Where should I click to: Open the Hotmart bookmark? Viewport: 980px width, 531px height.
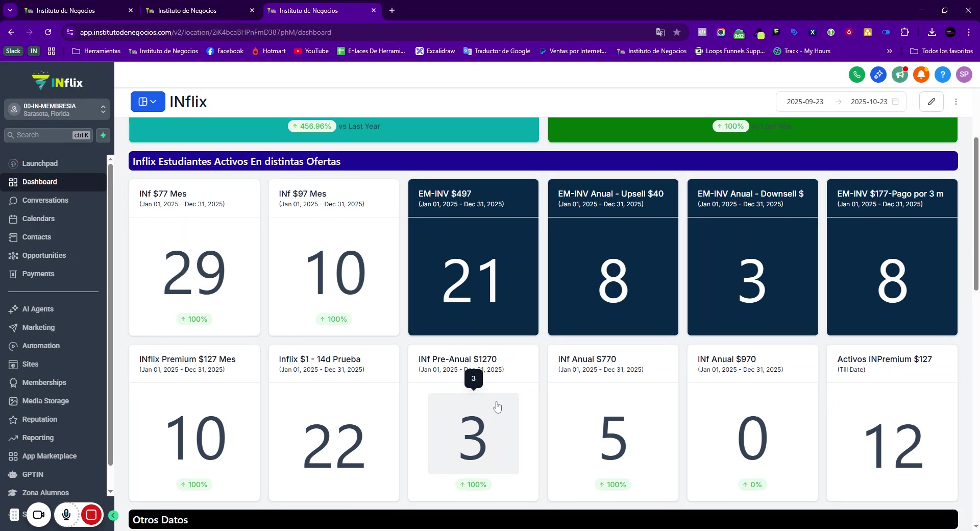269,51
